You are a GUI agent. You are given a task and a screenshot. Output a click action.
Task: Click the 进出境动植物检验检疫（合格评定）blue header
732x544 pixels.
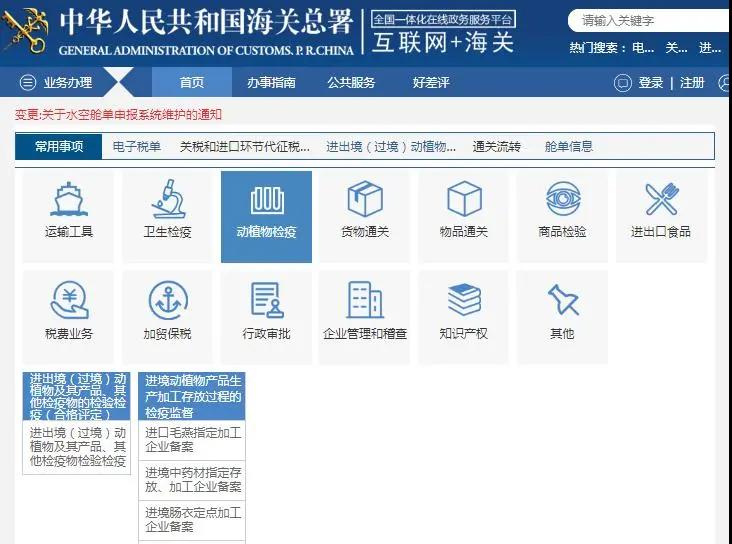[77, 396]
